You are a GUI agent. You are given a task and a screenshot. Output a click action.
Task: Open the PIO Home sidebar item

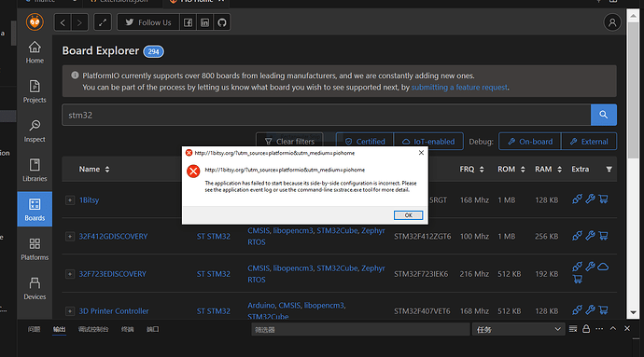[35, 52]
